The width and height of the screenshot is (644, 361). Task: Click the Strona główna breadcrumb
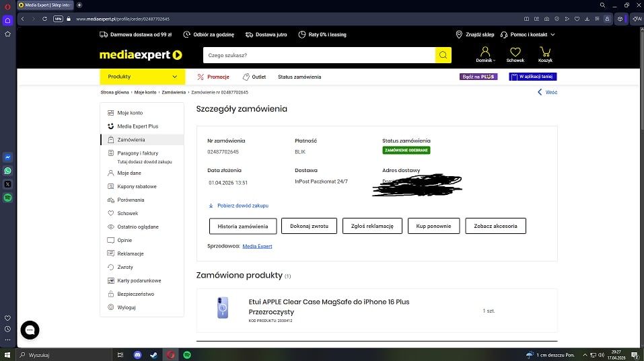pyautogui.click(x=114, y=92)
